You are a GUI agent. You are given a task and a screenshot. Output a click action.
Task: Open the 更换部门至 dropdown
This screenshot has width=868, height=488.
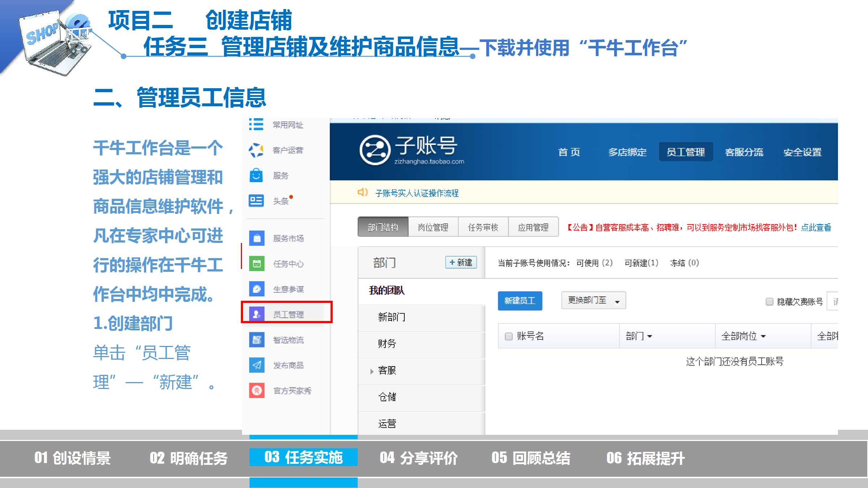(593, 300)
